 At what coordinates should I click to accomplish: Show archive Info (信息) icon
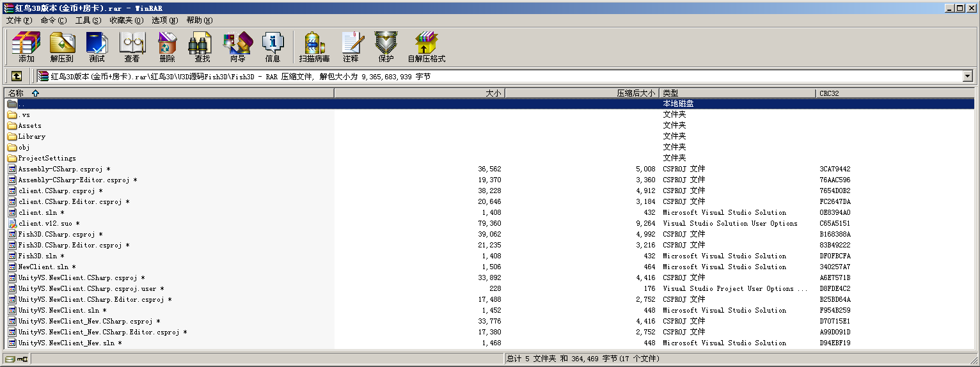[x=273, y=47]
